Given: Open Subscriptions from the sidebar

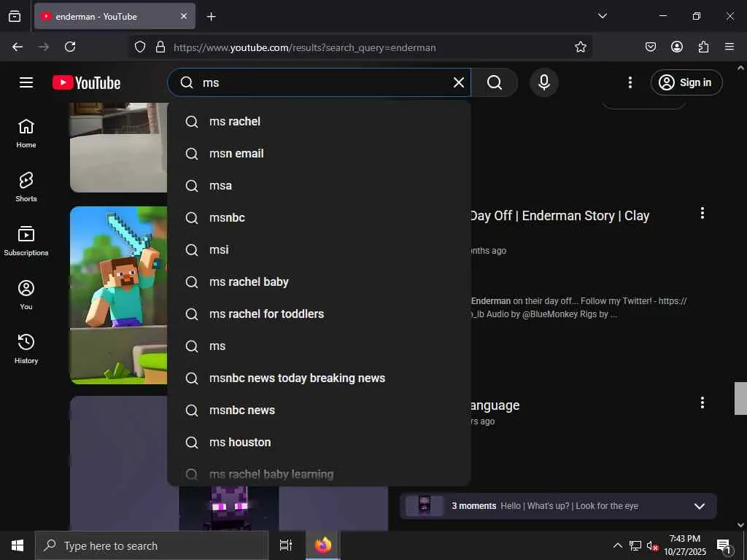Looking at the screenshot, I should coord(26,241).
